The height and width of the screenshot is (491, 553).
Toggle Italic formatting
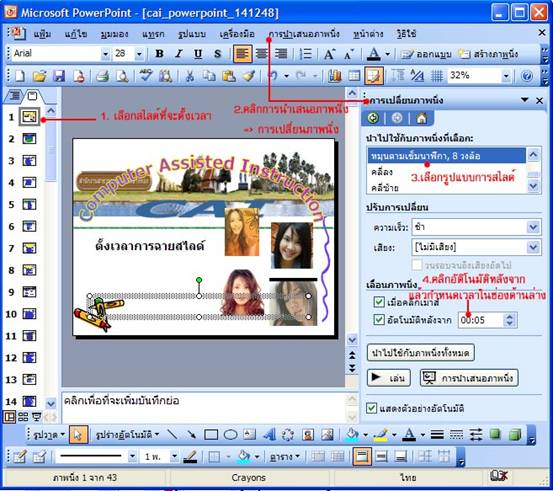coord(179,54)
